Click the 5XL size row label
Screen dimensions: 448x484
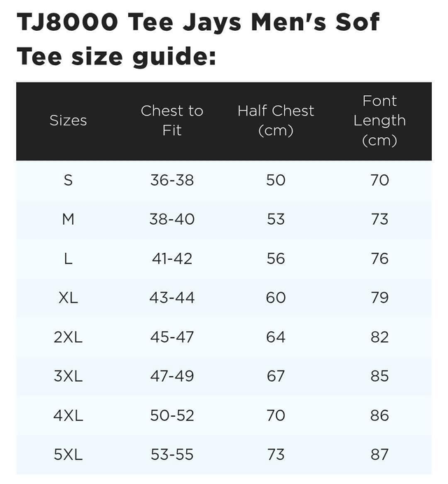pyautogui.click(x=68, y=455)
